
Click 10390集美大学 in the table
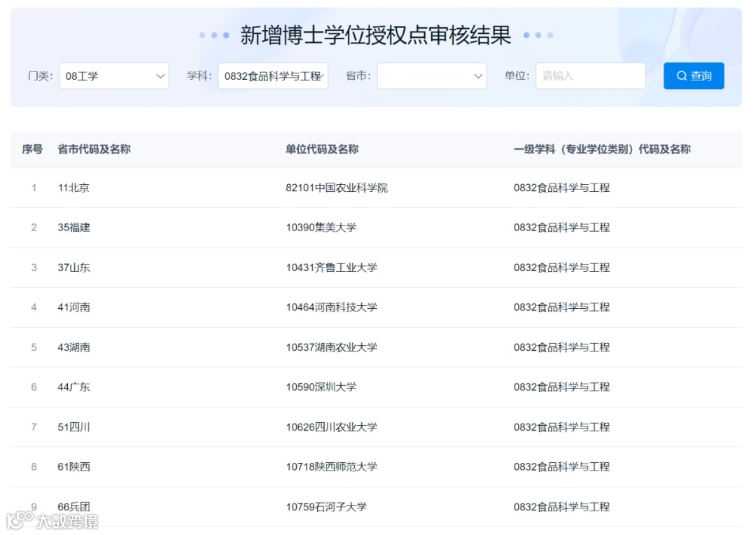321,227
